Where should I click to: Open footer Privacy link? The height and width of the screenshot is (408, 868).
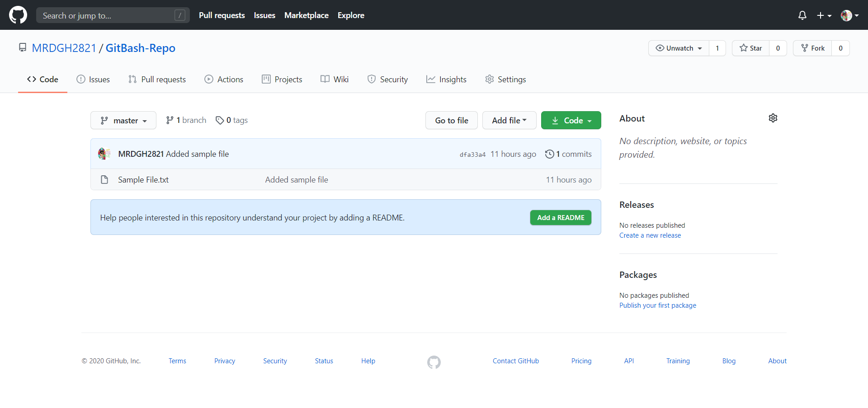coord(225,361)
